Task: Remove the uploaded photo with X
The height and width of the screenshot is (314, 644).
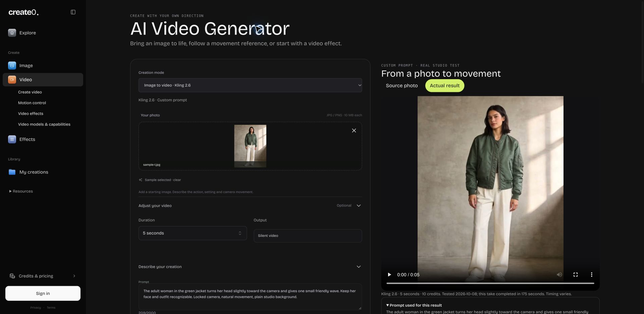Action: 354,130
